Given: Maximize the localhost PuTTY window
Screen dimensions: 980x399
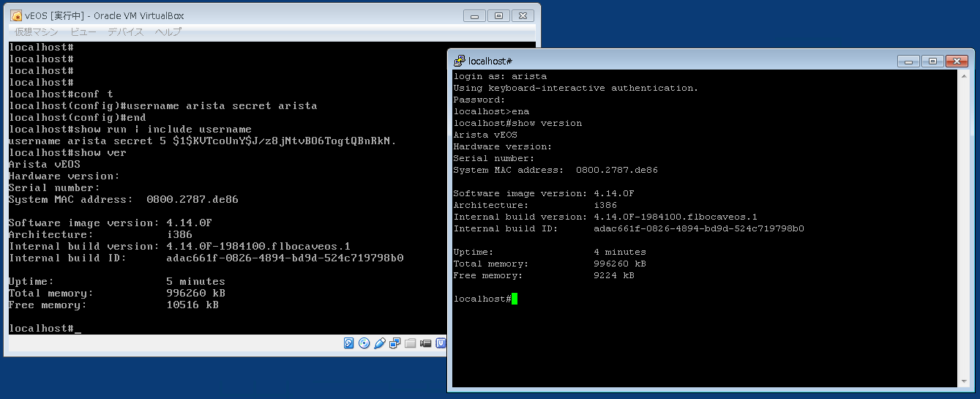Looking at the screenshot, I should click(x=932, y=61).
